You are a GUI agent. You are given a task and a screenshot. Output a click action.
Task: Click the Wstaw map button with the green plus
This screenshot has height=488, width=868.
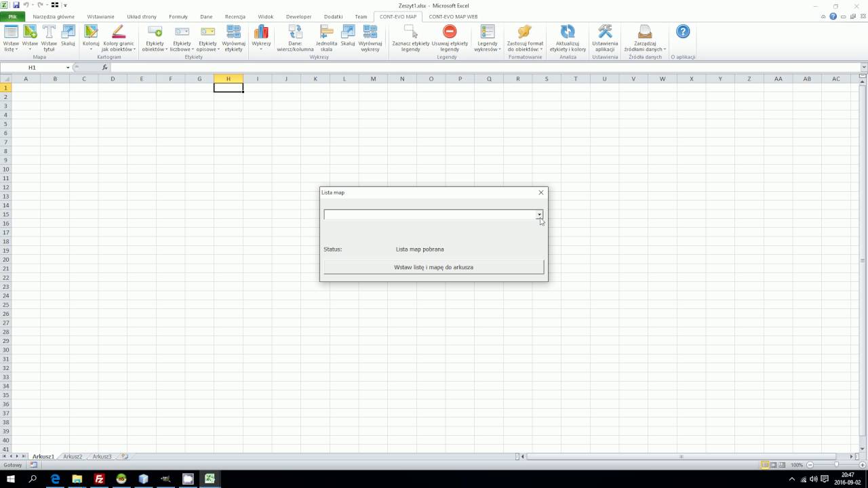coord(30,38)
